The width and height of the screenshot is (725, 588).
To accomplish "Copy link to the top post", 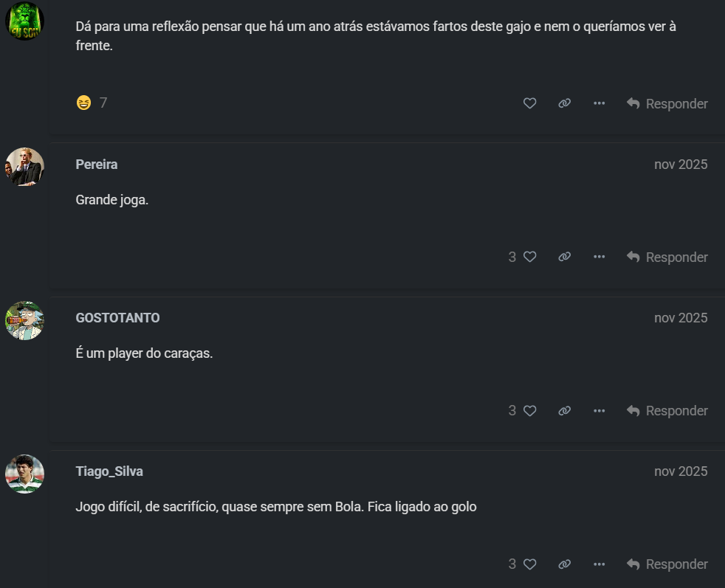I will pyautogui.click(x=564, y=103).
